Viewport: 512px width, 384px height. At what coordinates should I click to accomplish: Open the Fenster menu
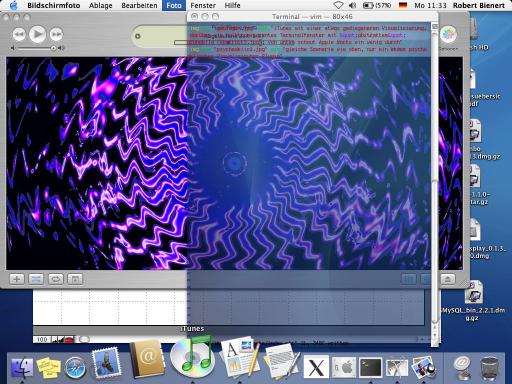point(203,5)
